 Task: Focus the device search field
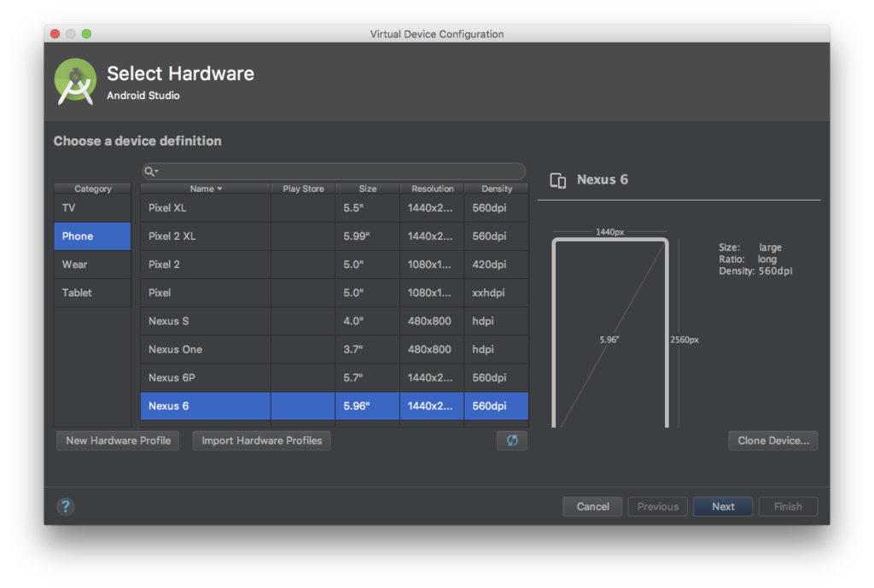(x=334, y=171)
